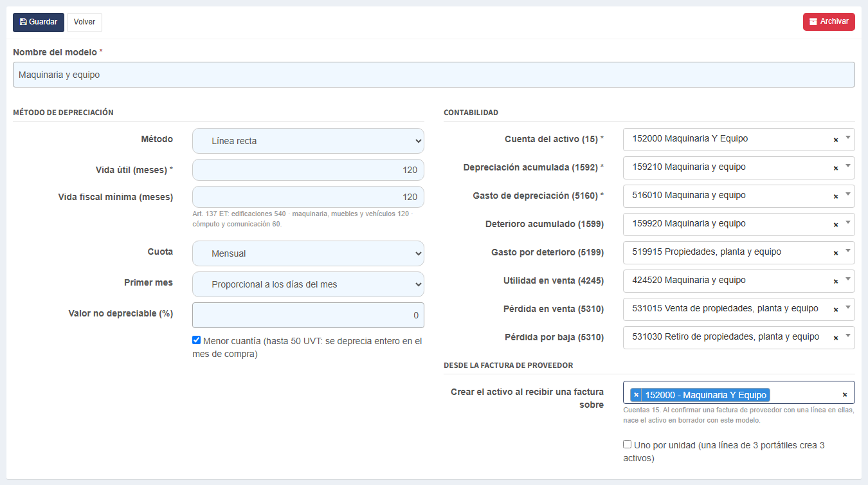Expand Gasto de depreciación (5160) dropdown arrow

click(848, 195)
